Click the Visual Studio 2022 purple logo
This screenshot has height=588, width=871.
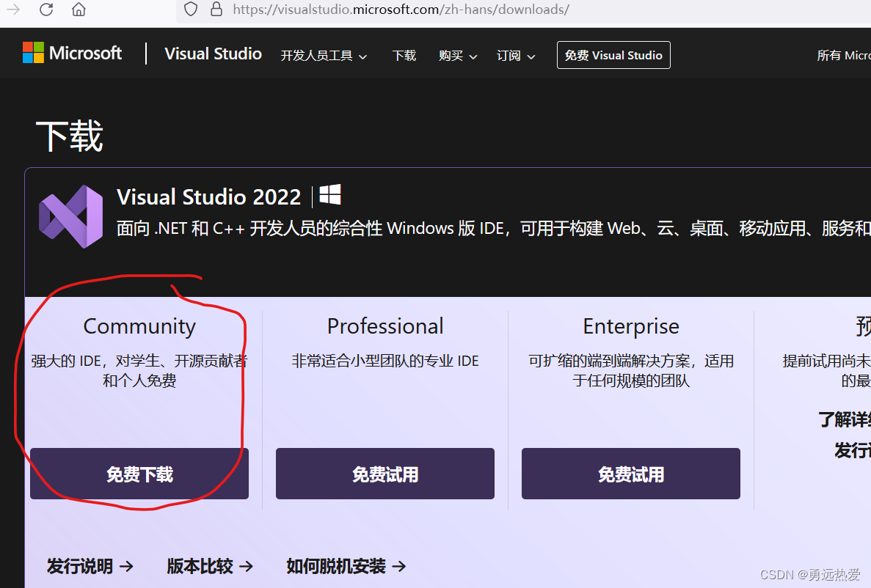point(70,218)
